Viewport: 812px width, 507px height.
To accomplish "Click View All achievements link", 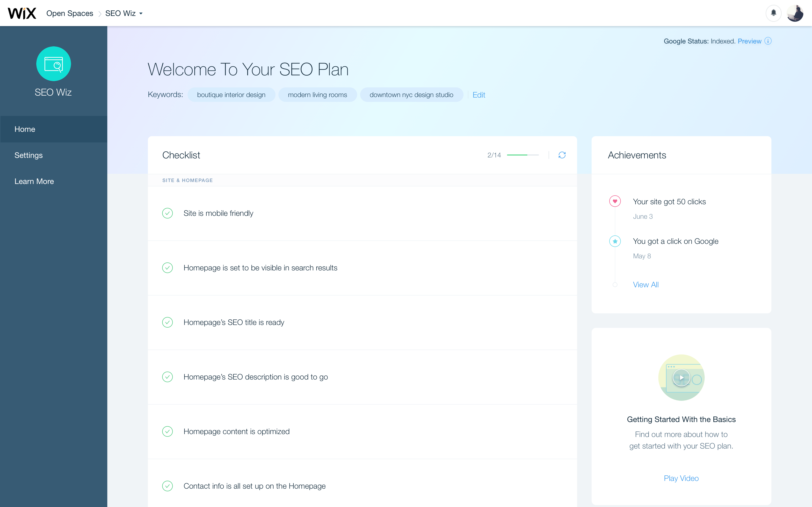I will coord(645,285).
